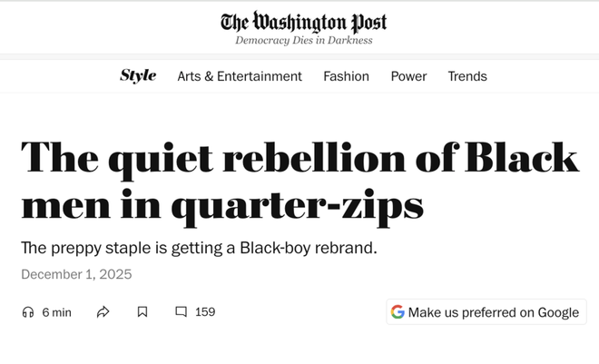The width and height of the screenshot is (599, 364).
Task: Bookmark this article with the save icon
Action: tap(142, 312)
